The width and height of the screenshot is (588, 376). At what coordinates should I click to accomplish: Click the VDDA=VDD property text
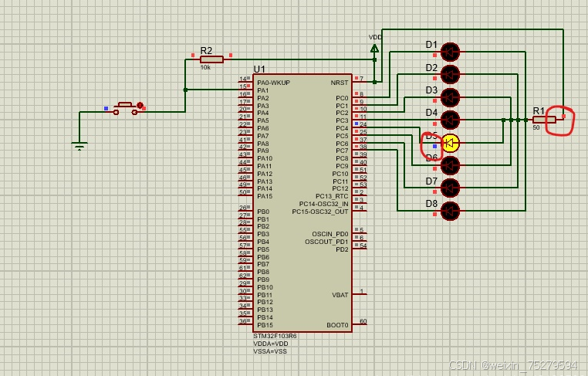[x=271, y=344]
